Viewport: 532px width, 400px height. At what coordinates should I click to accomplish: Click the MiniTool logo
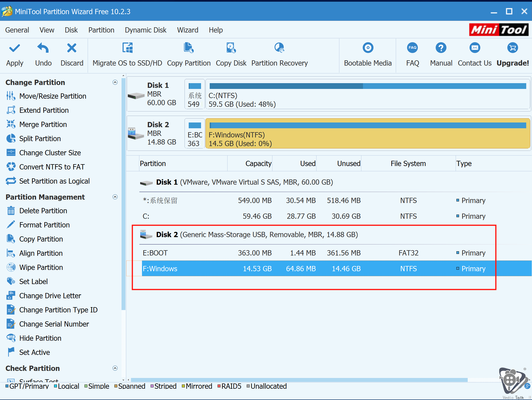tap(499, 30)
